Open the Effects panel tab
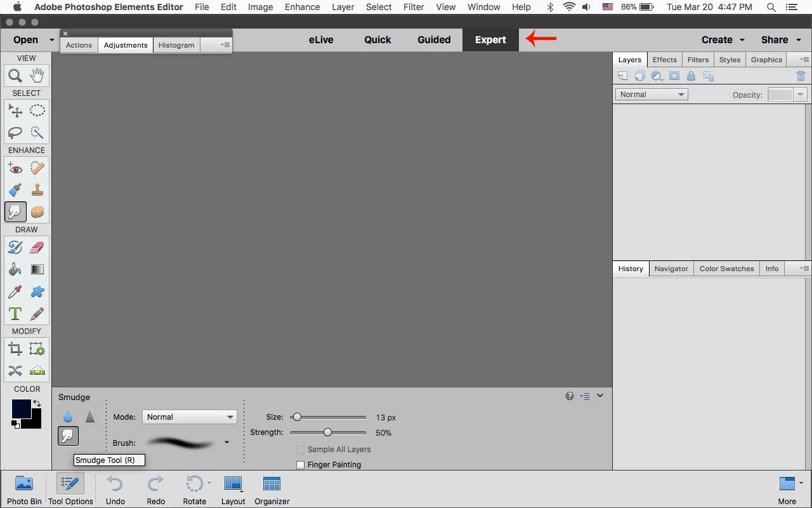This screenshot has width=812, height=508. tap(665, 60)
